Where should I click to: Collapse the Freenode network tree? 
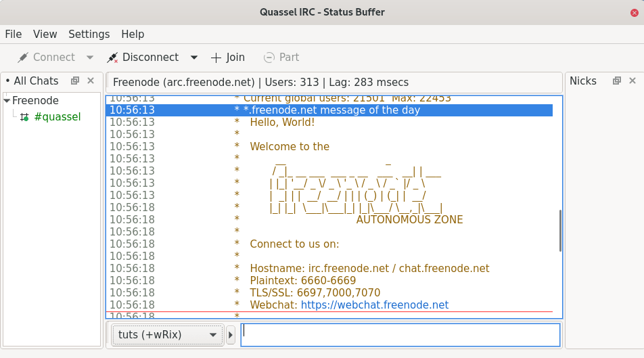(7, 100)
